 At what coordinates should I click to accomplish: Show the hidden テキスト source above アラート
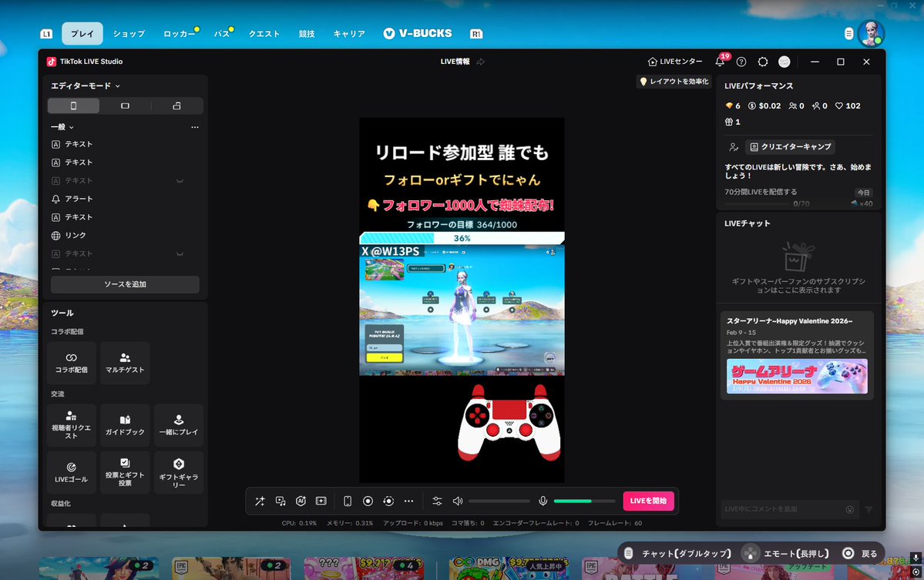pyautogui.click(x=180, y=181)
